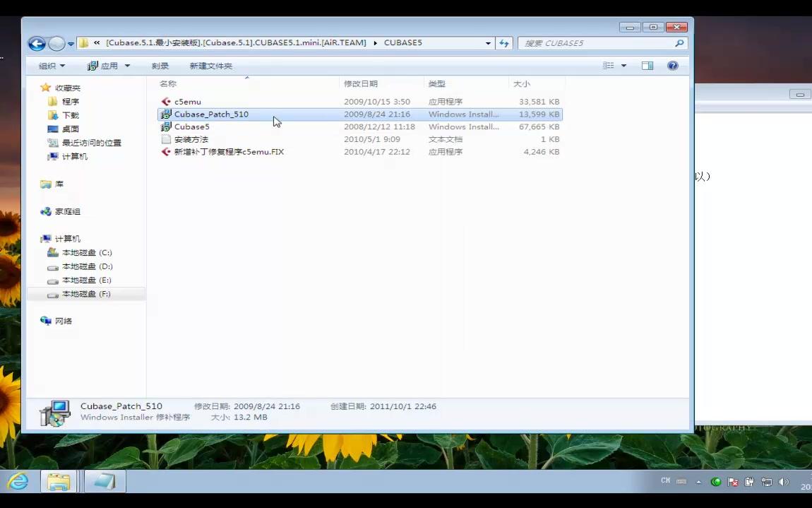Click the 刻录 toolbar button
The image size is (812, 508).
click(x=160, y=66)
